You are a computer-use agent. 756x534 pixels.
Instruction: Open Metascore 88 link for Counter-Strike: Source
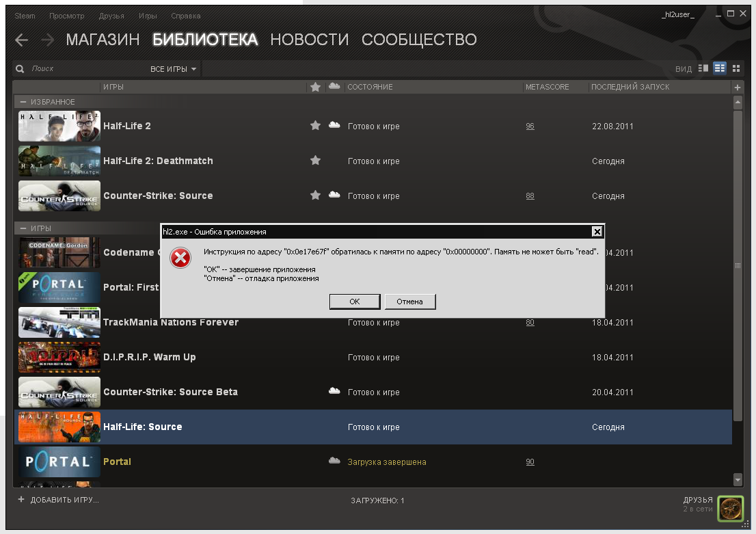pyautogui.click(x=530, y=196)
